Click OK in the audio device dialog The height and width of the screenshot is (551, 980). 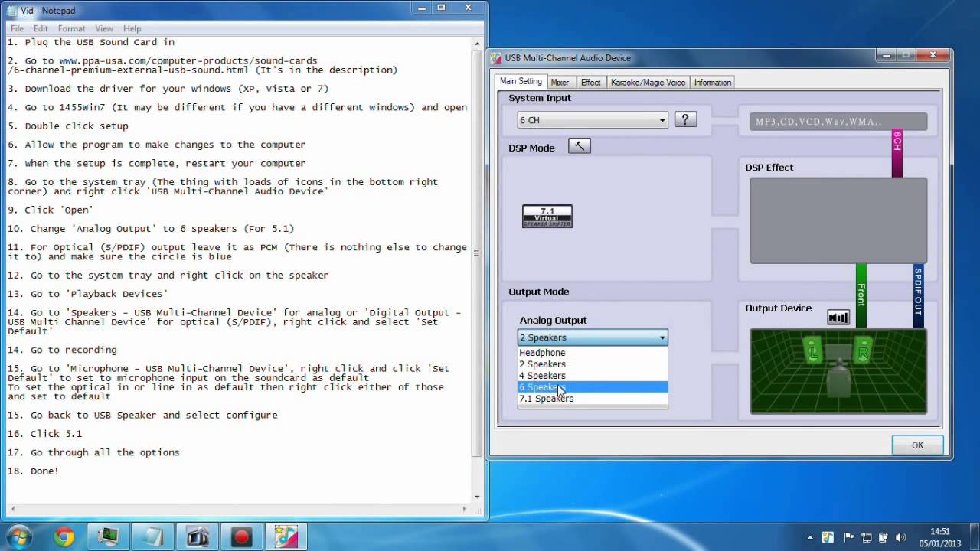click(x=917, y=445)
